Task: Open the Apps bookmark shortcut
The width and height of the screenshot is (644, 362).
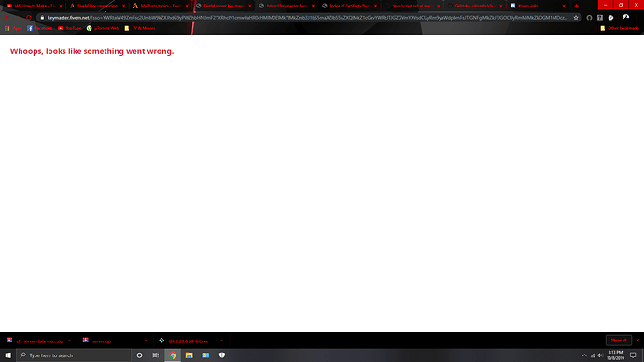Action: click(13, 28)
